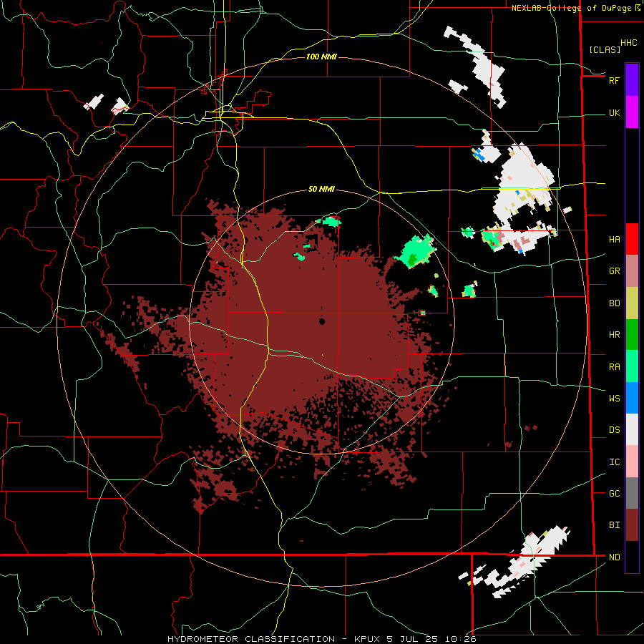Click the 'HYDROMETEOR CLASSIFICATION - KPUX' title caption
The width and height of the screenshot is (644, 644).
click(x=275, y=639)
